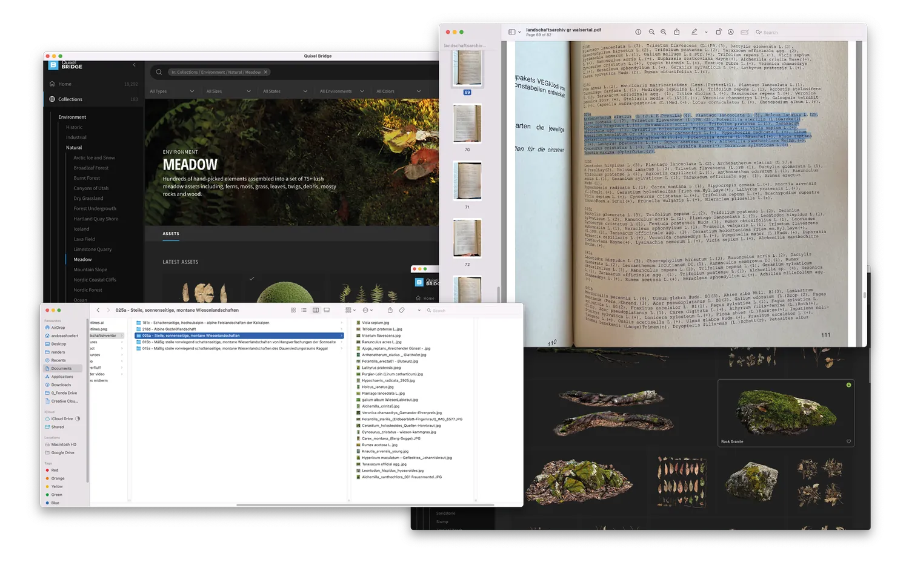Filter by the Green tag in Finder
Viewport: 909px width, 588px height.
[57, 495]
